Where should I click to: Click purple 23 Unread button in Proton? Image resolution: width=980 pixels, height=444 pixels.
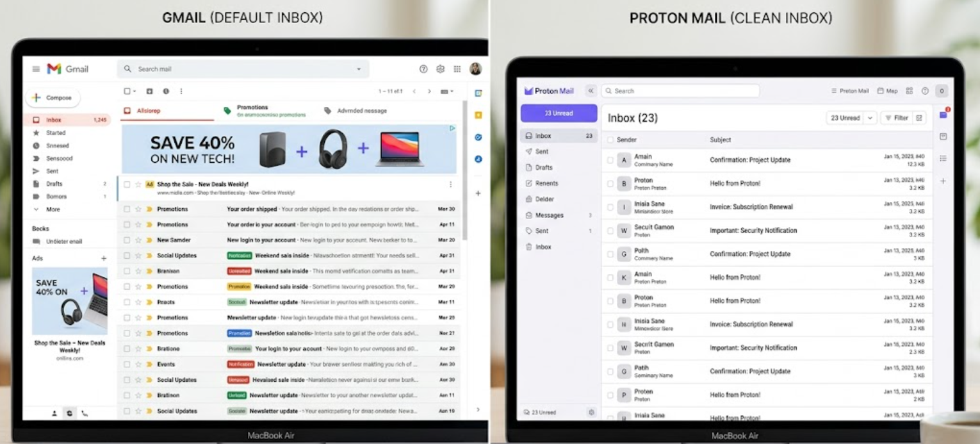pos(559,113)
